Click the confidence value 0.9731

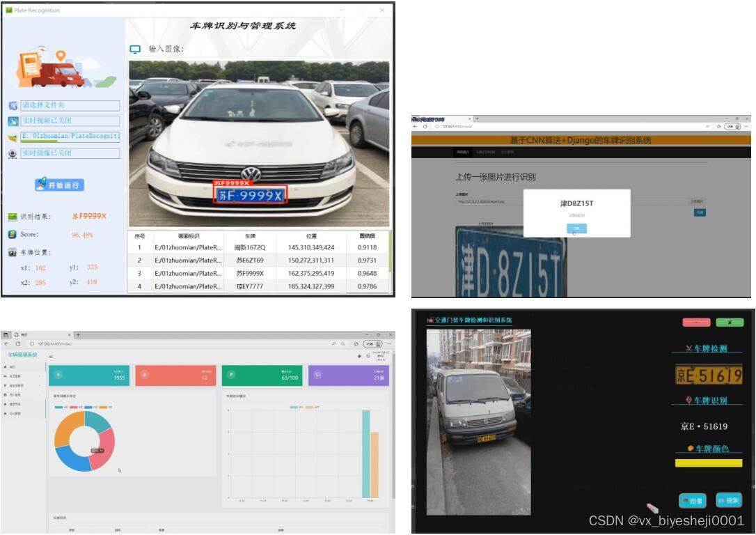367,261
